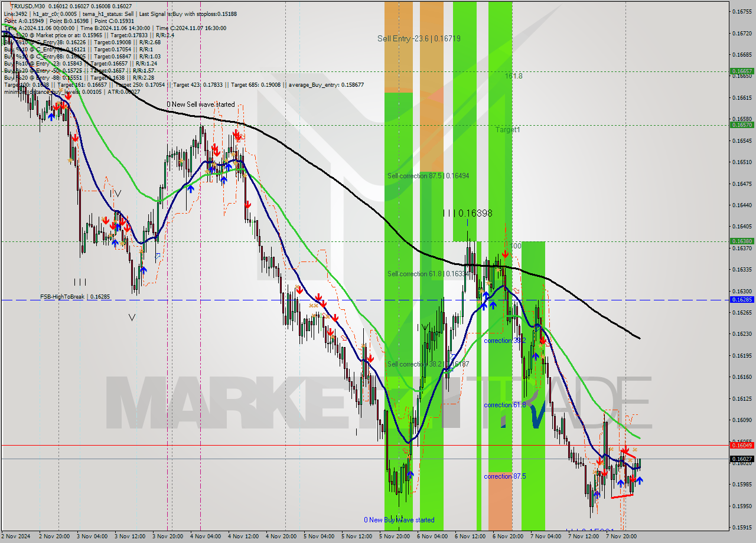Click the 0.15915 price axis label
756x543 pixels.
point(742,527)
